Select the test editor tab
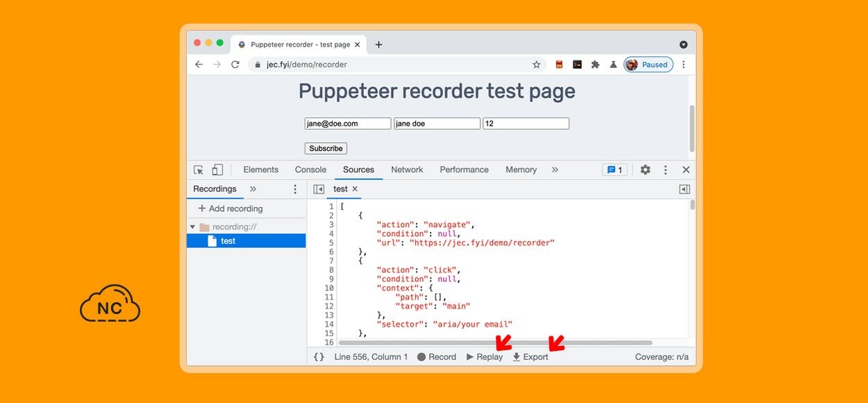Viewport: 868px width, 403px height. click(x=340, y=189)
